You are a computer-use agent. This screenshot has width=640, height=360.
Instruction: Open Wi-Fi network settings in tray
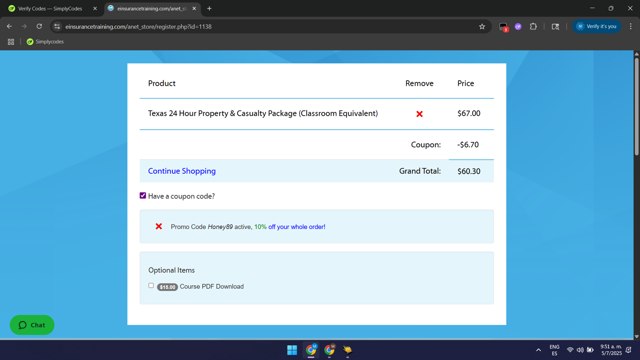click(570, 350)
